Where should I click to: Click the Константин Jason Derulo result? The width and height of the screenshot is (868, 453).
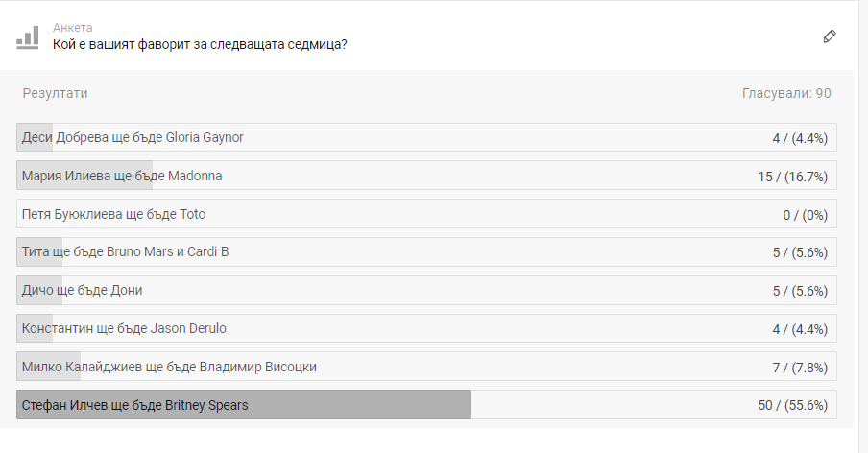point(426,328)
